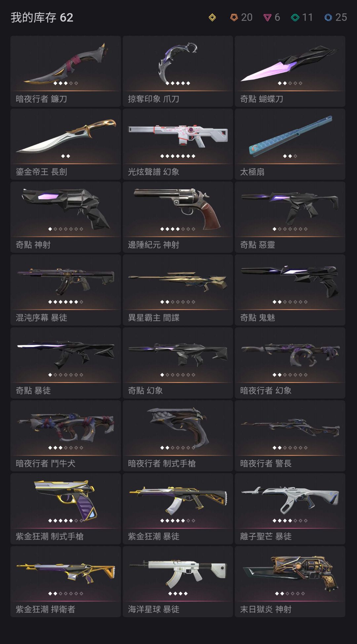Click the pink triangle tier icon
Screen dimensions: 357x644
[x=267, y=18]
